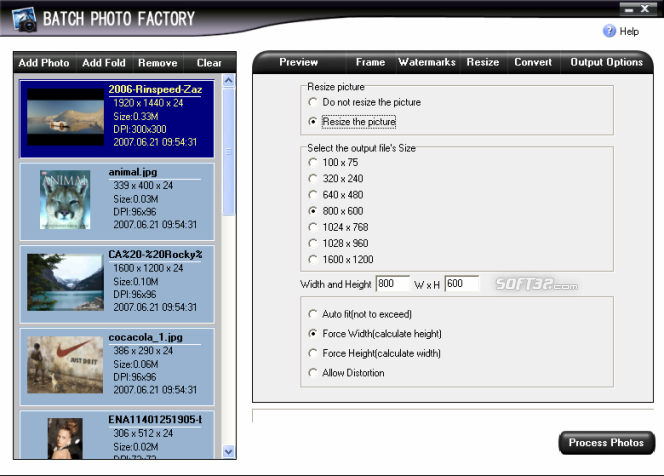Switch to the Convert tab
This screenshot has width=664, height=476.
tap(533, 62)
